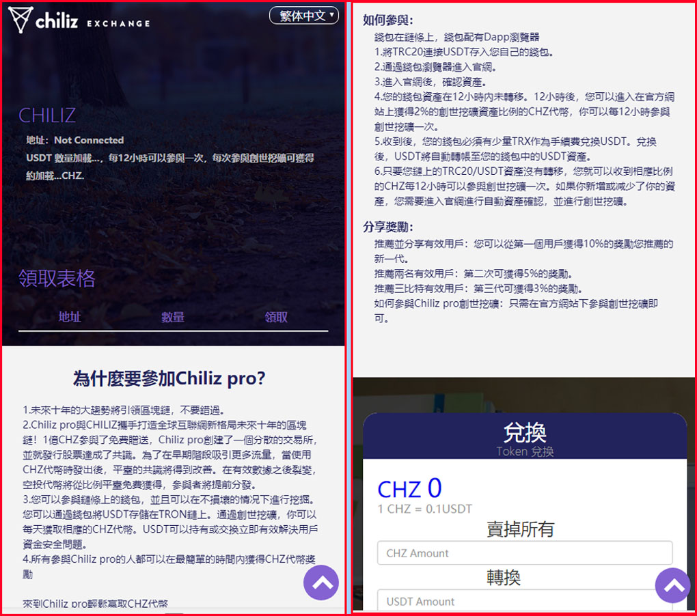Click the 領取表格 heading

(57, 279)
